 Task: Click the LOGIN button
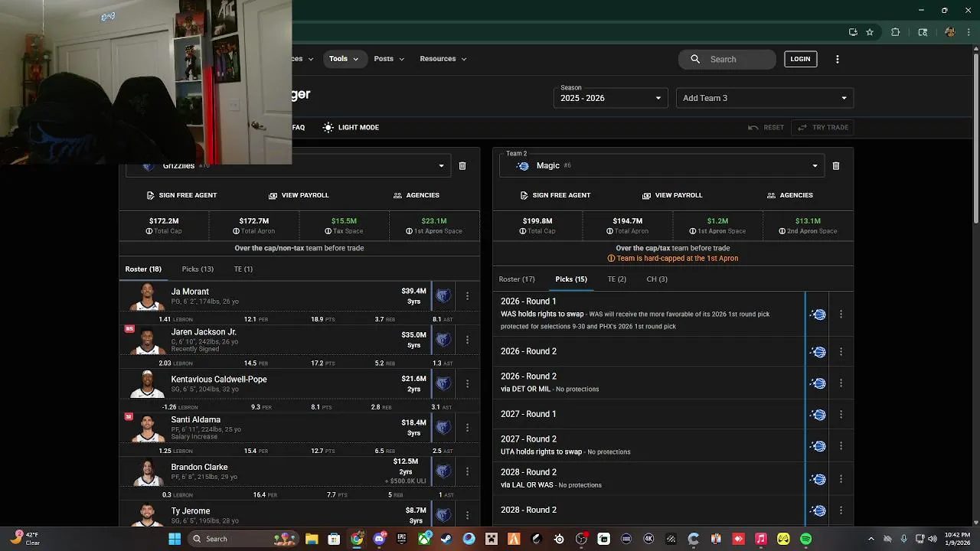(x=800, y=59)
